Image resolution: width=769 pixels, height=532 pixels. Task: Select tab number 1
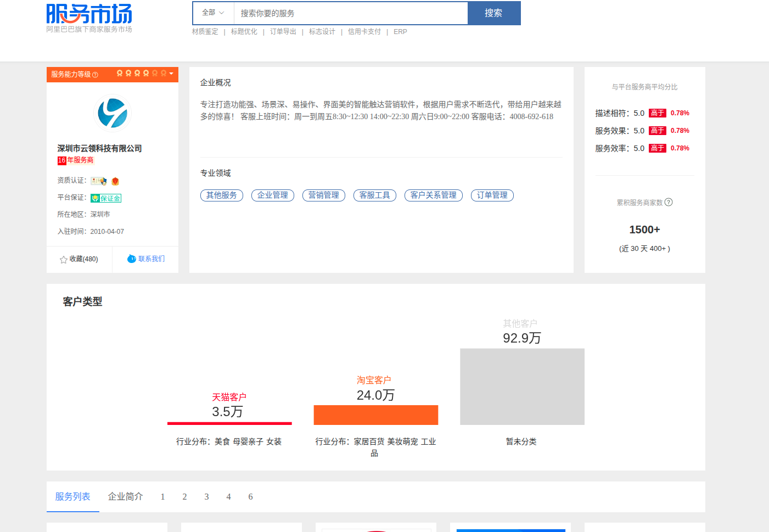[x=162, y=497]
